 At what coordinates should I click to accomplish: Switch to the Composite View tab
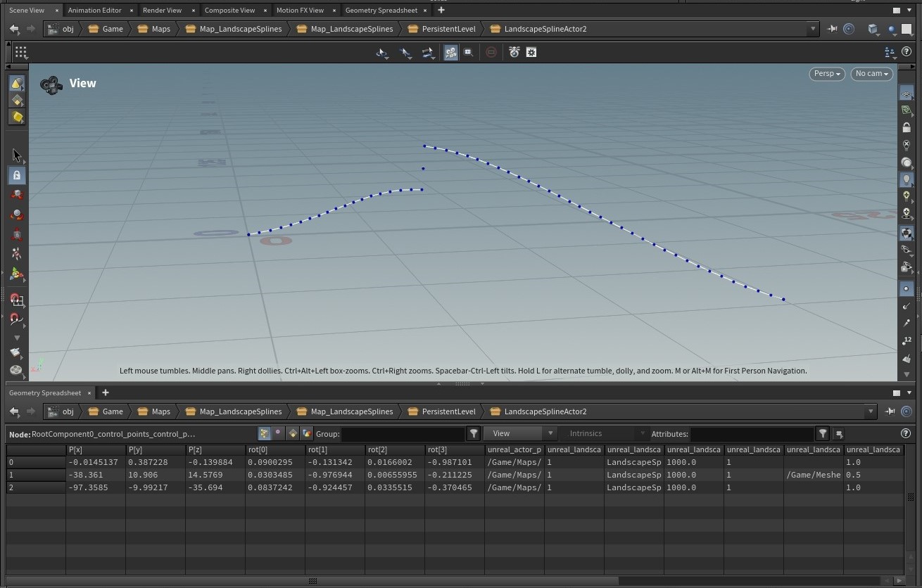(x=229, y=11)
